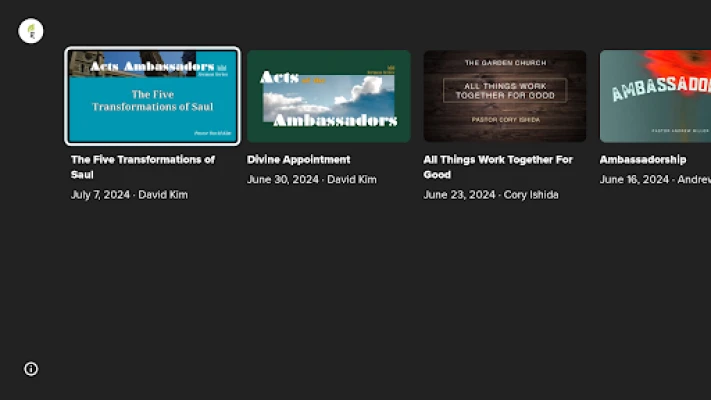
Task: Click the July 7, 2024 · David Kim line
Action: click(129, 195)
